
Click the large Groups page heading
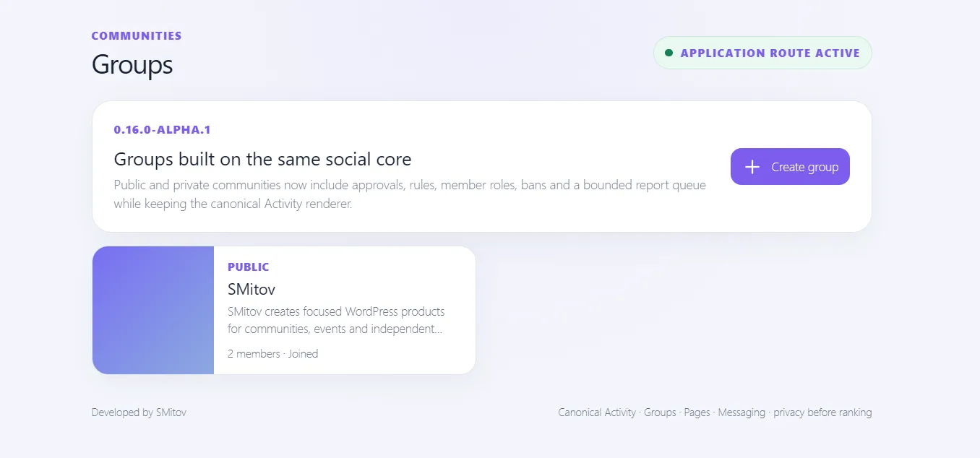pos(132,64)
